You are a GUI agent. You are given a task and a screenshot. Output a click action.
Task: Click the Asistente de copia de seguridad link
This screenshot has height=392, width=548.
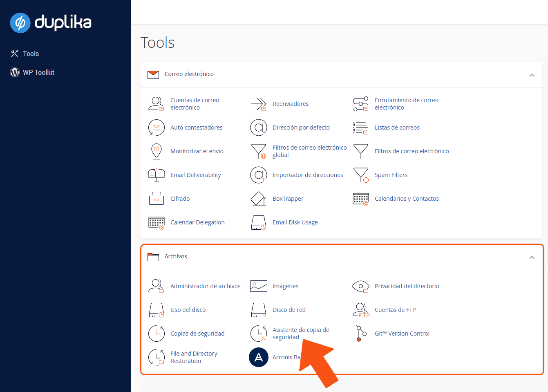click(x=301, y=333)
